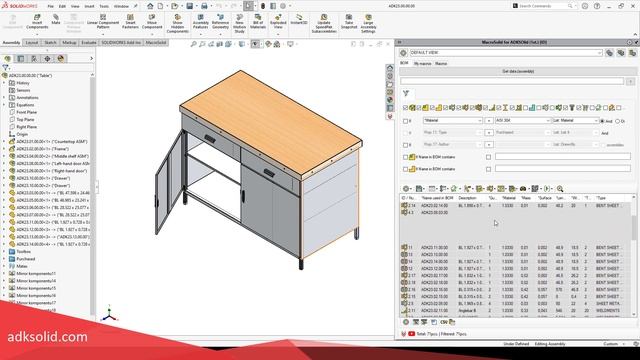Click the small button right of the search field

pyautogui.click(x=630, y=82)
